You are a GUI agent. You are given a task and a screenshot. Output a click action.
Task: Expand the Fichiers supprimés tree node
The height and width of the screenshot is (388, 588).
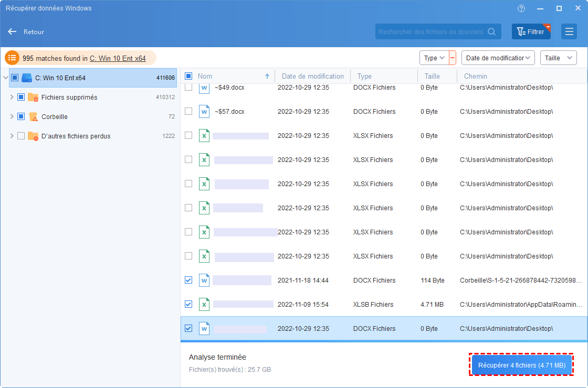[12, 98]
